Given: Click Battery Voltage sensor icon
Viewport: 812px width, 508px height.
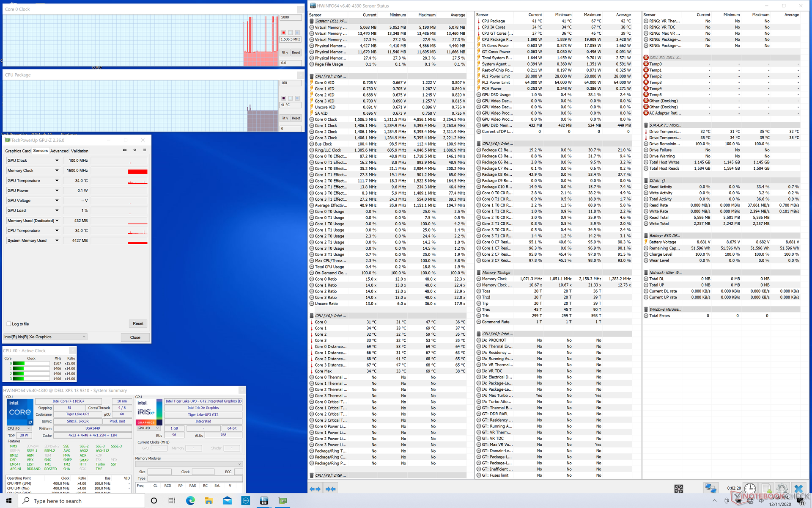Looking at the screenshot, I should (646, 242).
